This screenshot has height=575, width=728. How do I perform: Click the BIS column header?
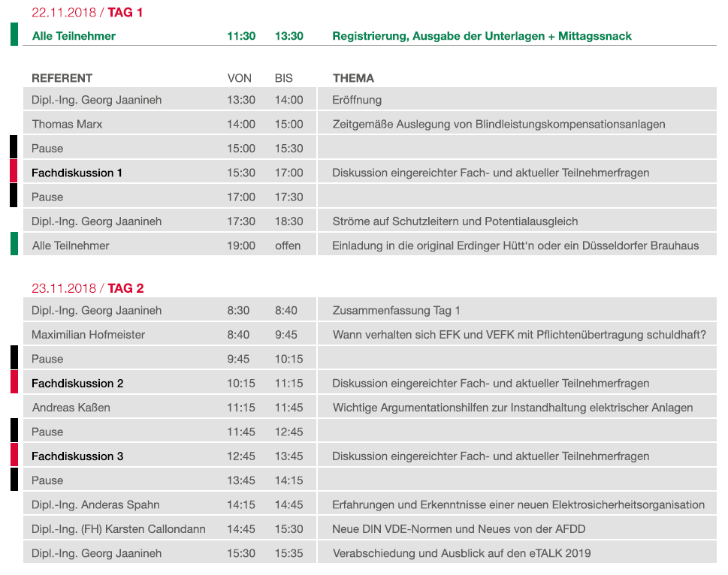[x=284, y=78]
